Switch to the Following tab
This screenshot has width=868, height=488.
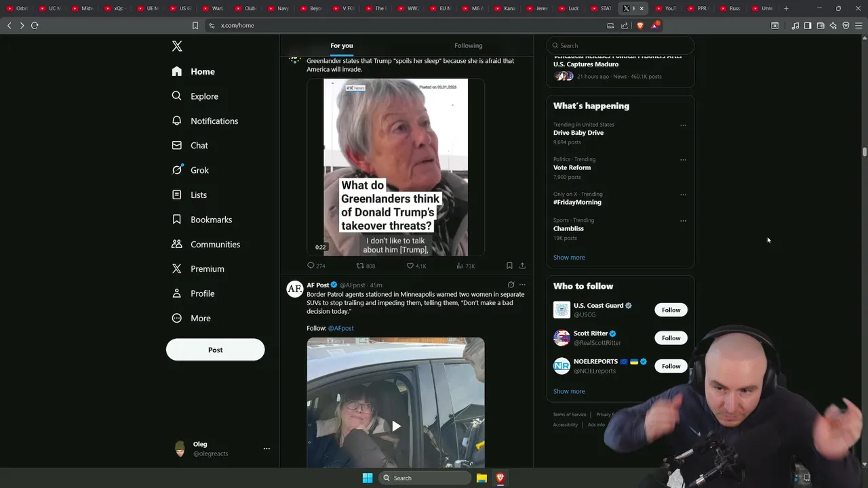(x=469, y=45)
